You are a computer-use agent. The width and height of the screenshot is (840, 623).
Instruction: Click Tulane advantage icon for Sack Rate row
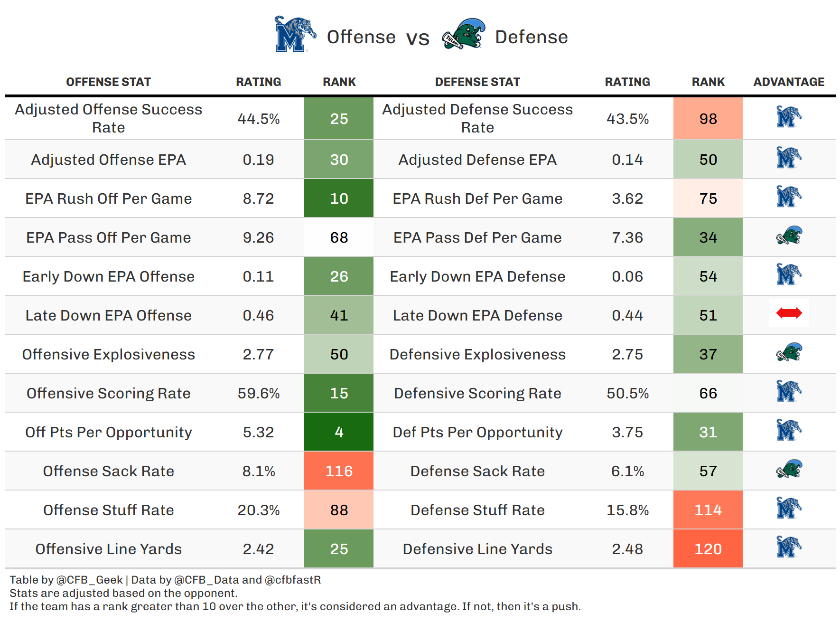click(x=789, y=470)
